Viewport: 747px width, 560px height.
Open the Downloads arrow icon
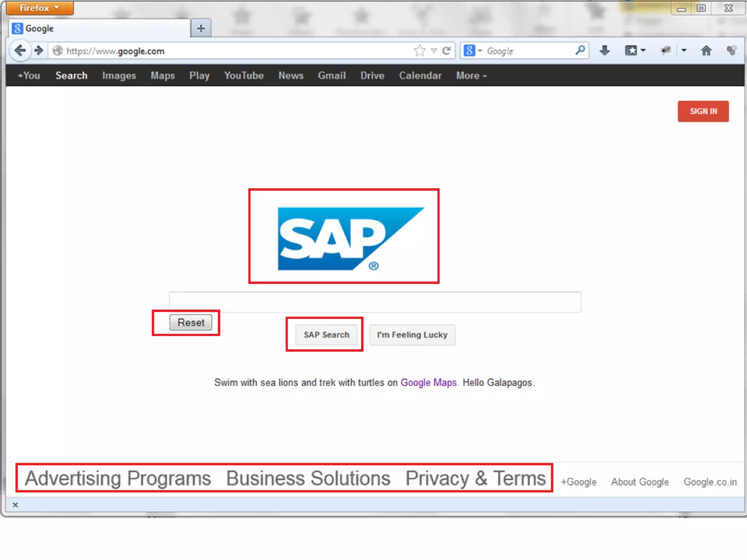(x=604, y=50)
